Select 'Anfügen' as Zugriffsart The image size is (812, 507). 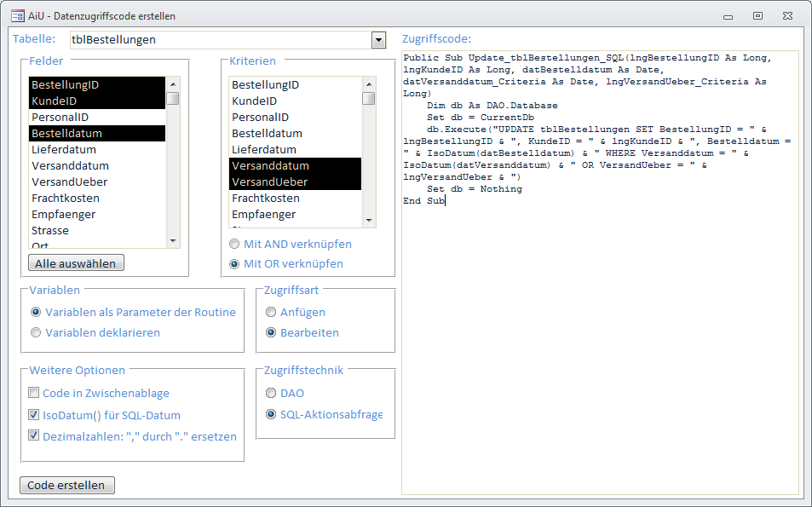point(271,312)
